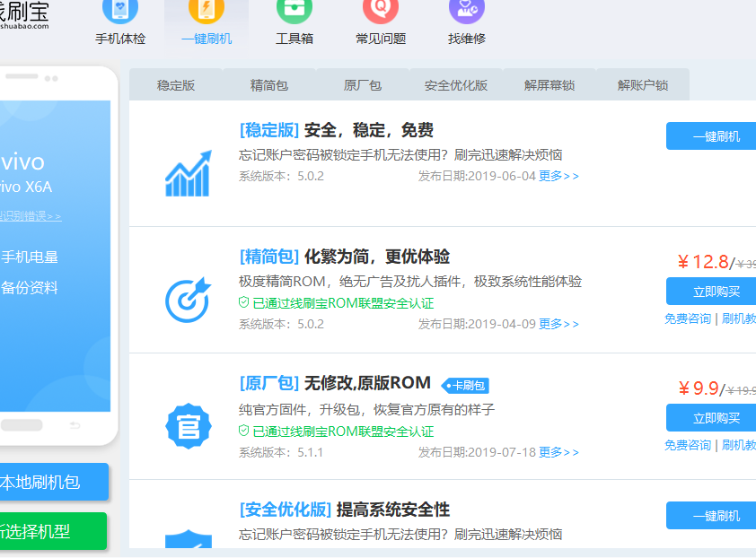
Task: Click the 手机电量 entry on phone panel
Action: (x=29, y=257)
